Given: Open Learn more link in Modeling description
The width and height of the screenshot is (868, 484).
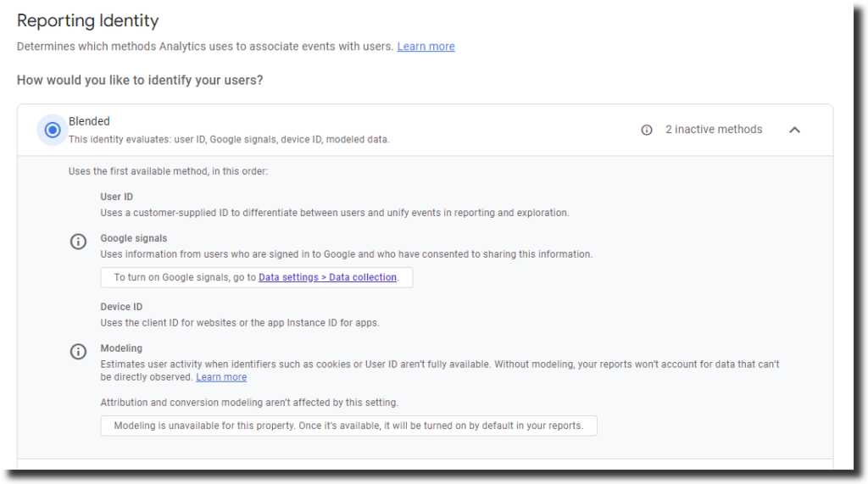Looking at the screenshot, I should 221,377.
